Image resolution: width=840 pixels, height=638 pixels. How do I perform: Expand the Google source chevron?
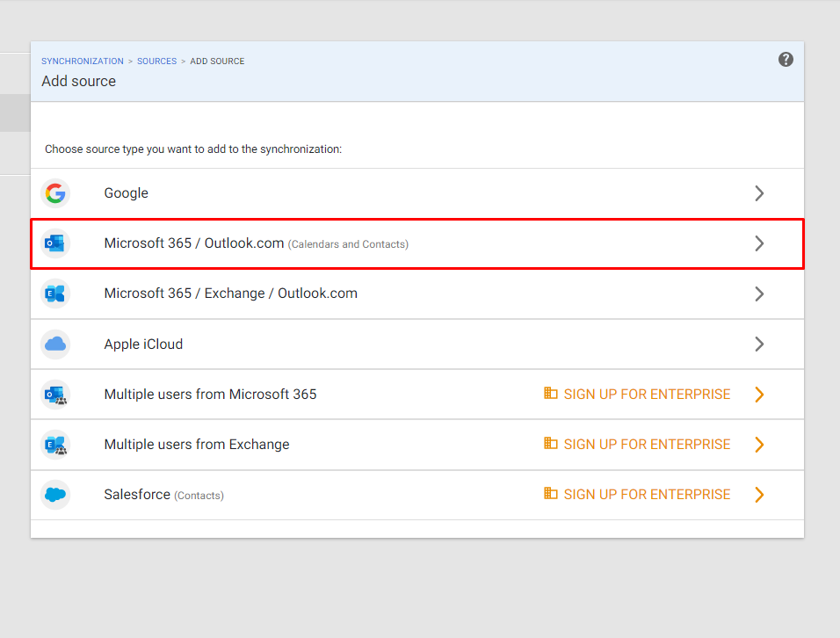click(x=759, y=192)
